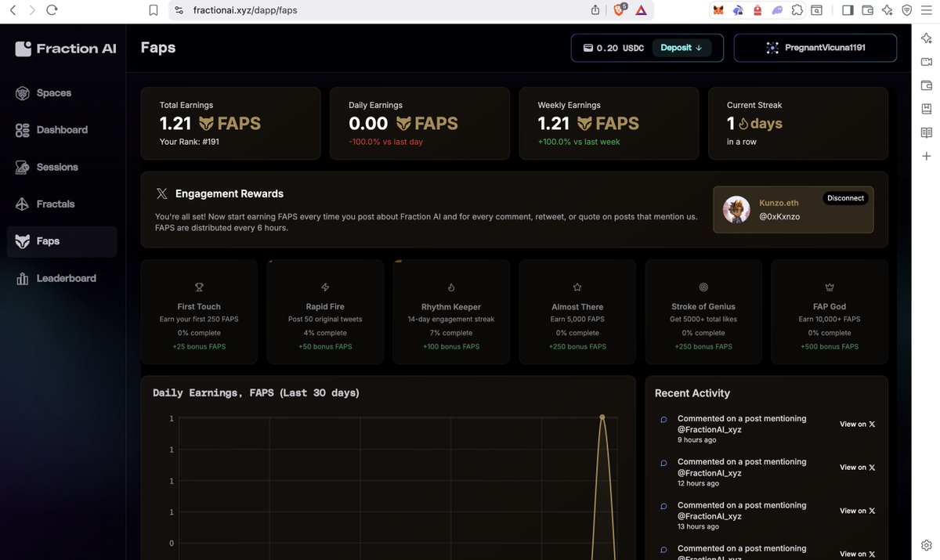Click comment icon of 12 hours ago activity
This screenshot has height=560, width=940.
click(664, 463)
